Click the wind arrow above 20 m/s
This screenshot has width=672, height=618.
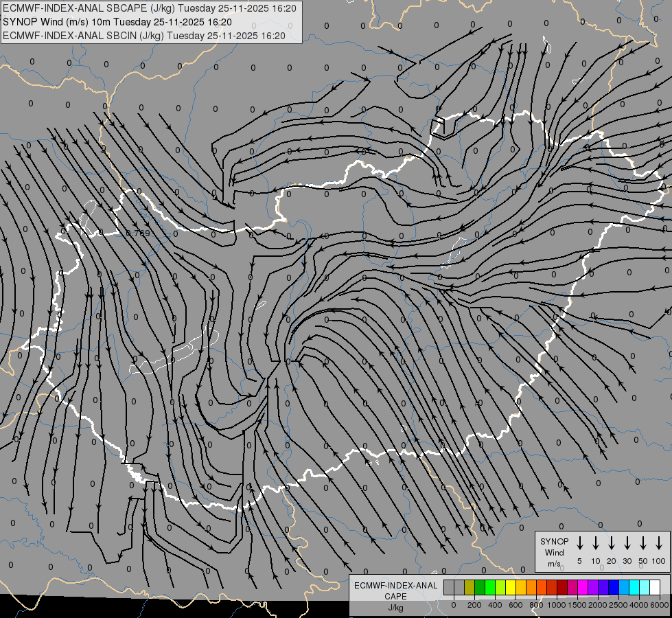(x=612, y=543)
